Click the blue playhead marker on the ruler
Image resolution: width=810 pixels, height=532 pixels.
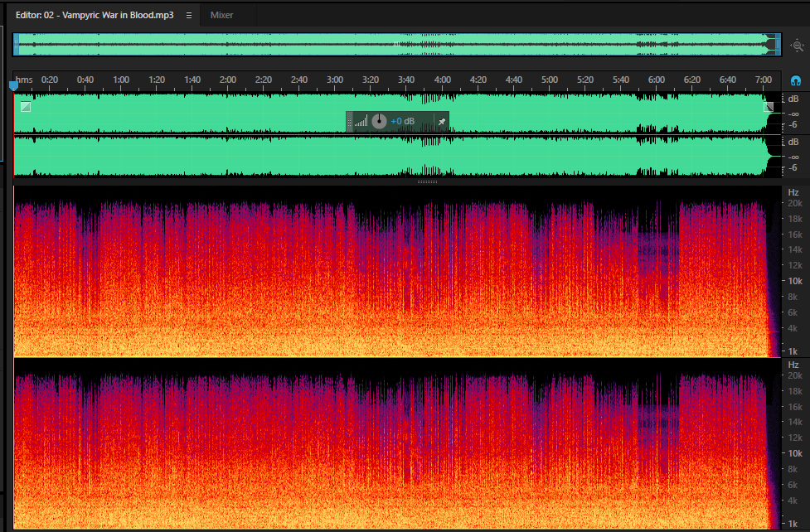[13, 85]
